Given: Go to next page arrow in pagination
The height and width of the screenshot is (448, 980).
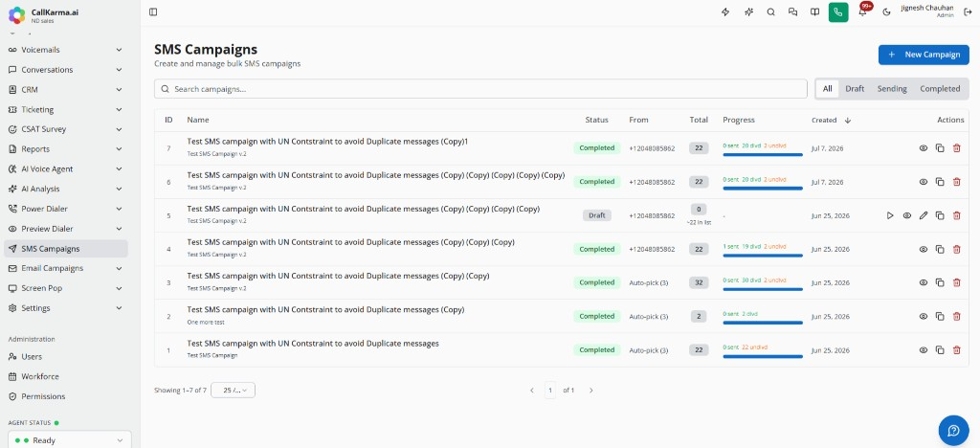Looking at the screenshot, I should 590,391.
